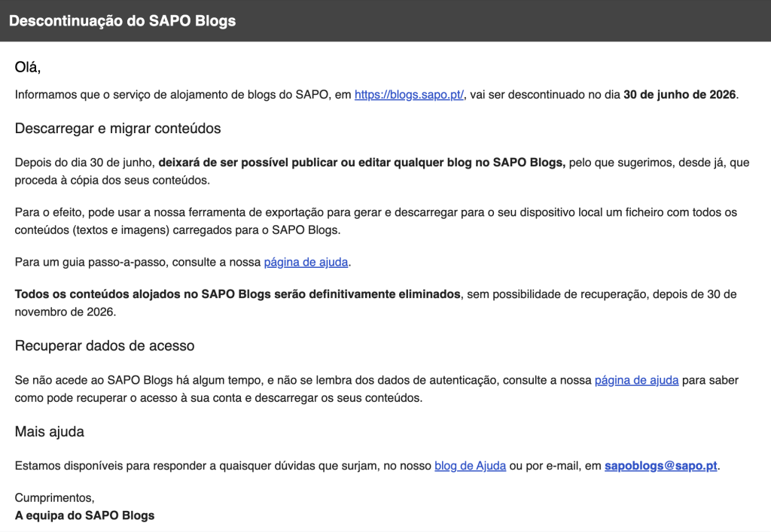Click the paragraph starting Para o efeito

click(x=301, y=213)
